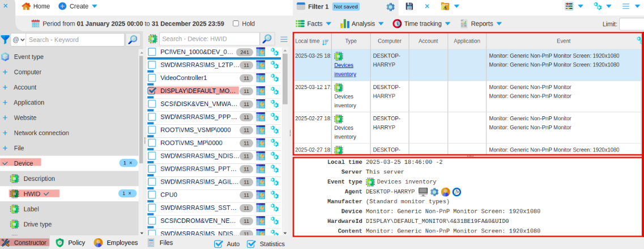
Task: Click the report icon in the VideoController1 row
Action: (261, 78)
